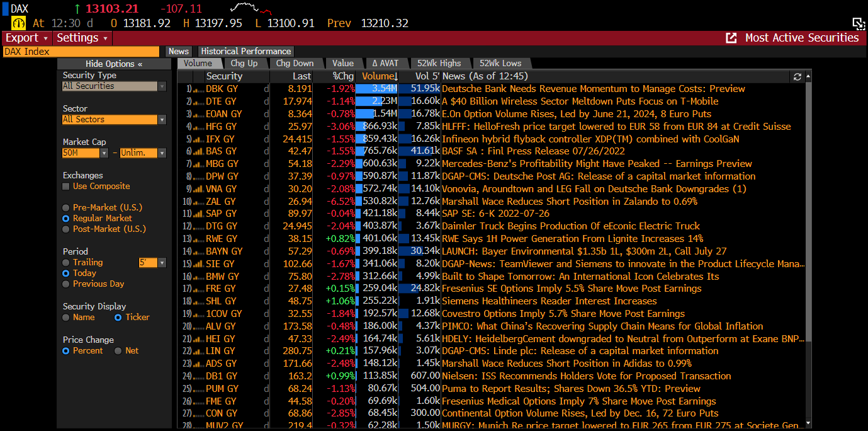Viewport: 868px width, 431px height.
Task: Click signal-bars icon for DTE GY row
Action: coord(198,101)
